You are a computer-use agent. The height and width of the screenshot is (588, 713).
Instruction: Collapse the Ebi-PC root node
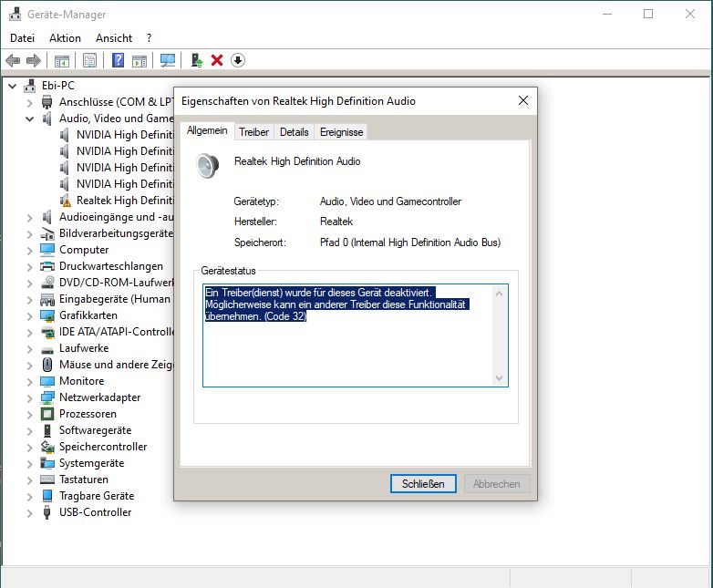click(13, 86)
